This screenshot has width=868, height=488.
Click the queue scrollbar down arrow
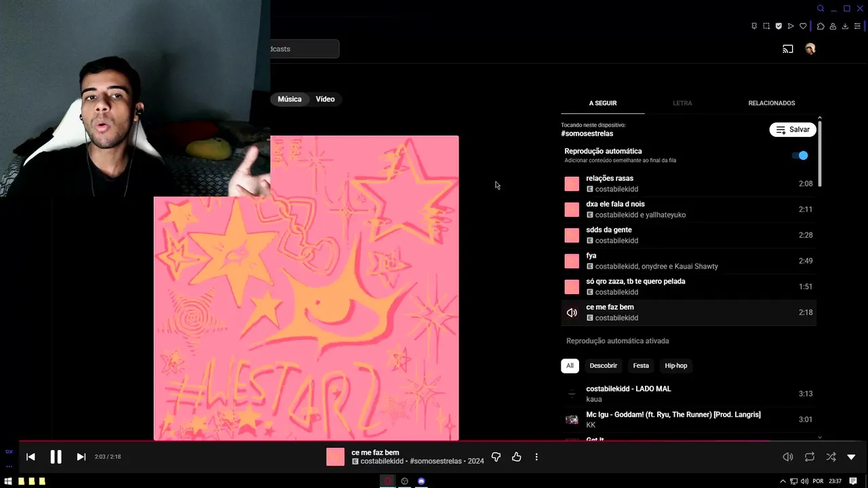pyautogui.click(x=820, y=437)
